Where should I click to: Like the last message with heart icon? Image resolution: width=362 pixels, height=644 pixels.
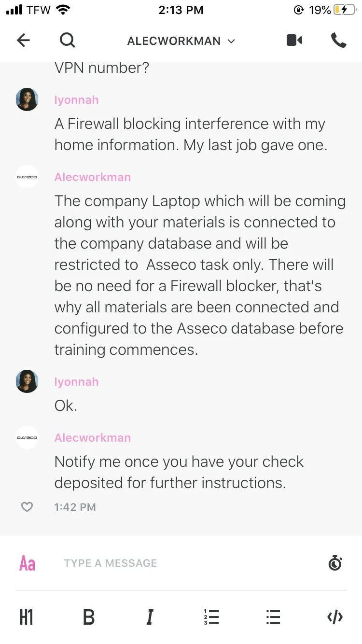click(27, 507)
